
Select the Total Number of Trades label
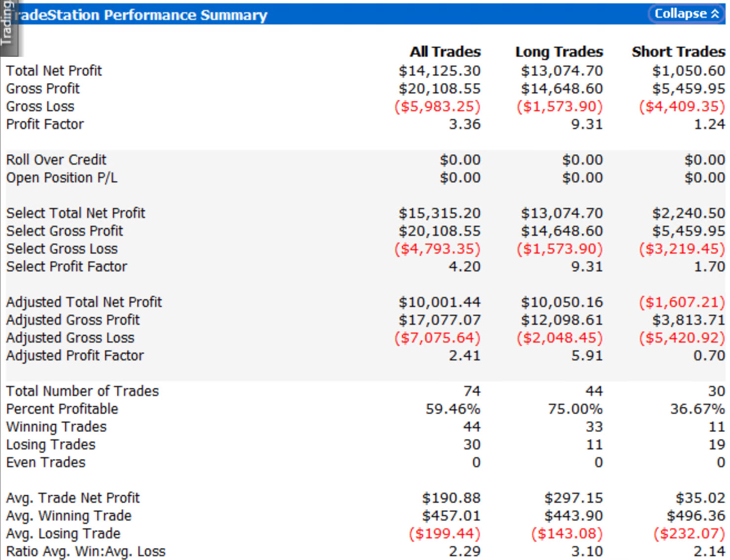tap(83, 391)
